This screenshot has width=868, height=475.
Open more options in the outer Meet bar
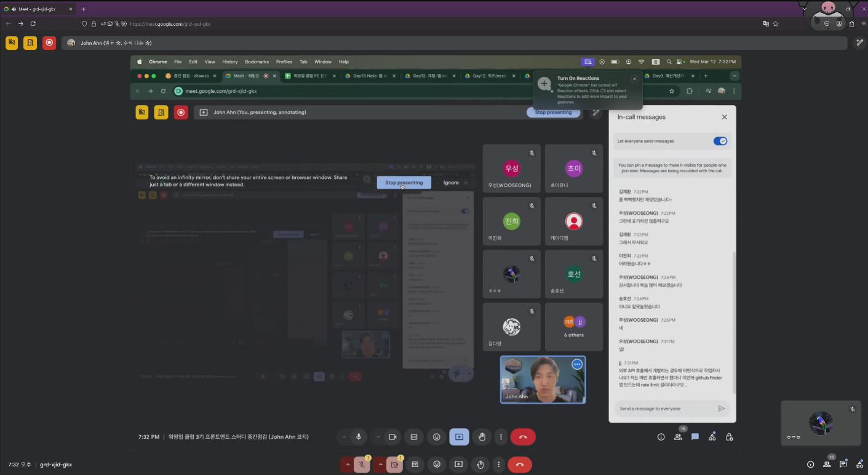(498, 465)
